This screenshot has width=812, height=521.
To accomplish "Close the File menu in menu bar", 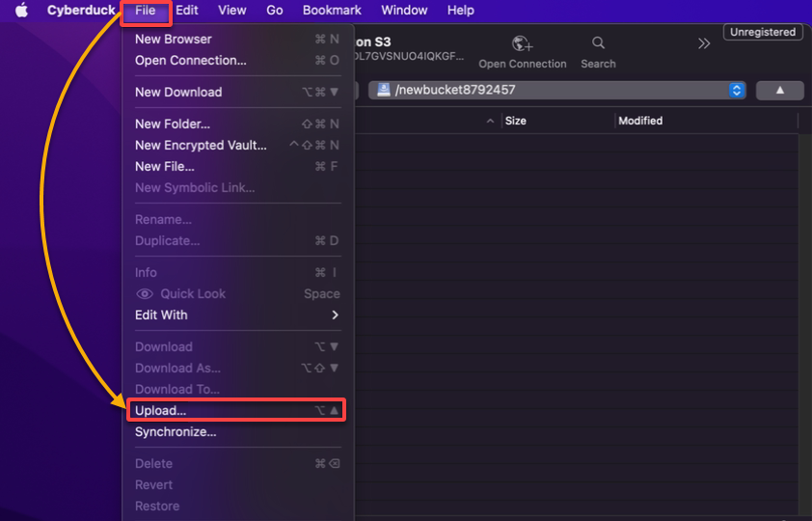I will (x=146, y=11).
